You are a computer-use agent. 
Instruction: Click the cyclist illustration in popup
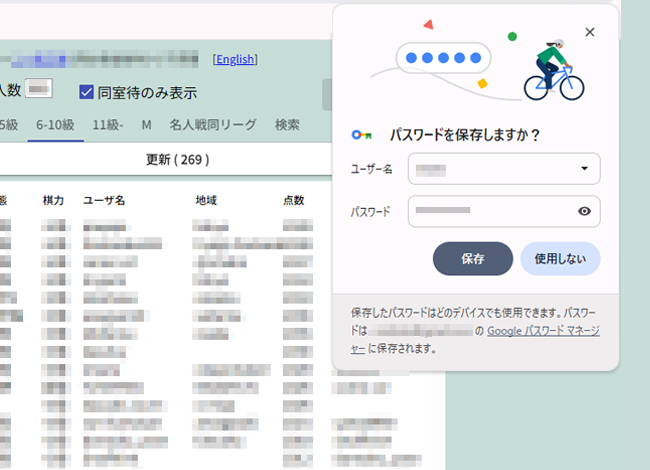click(x=553, y=69)
